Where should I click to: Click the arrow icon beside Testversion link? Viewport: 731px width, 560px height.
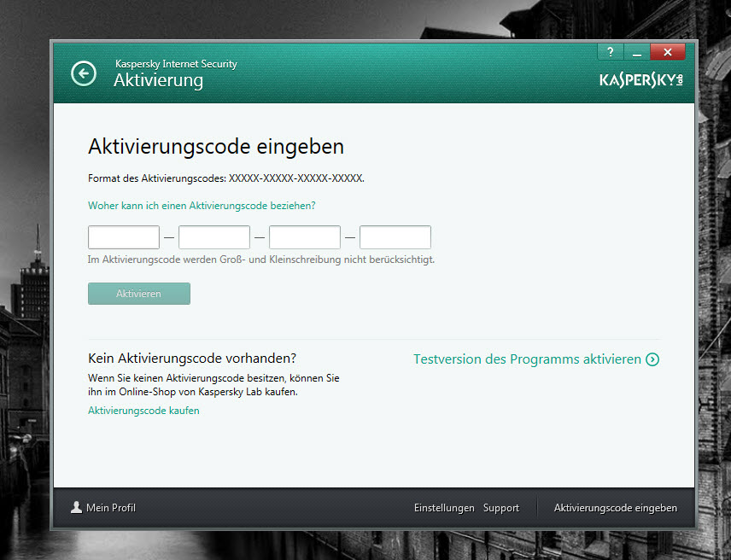[652, 359]
